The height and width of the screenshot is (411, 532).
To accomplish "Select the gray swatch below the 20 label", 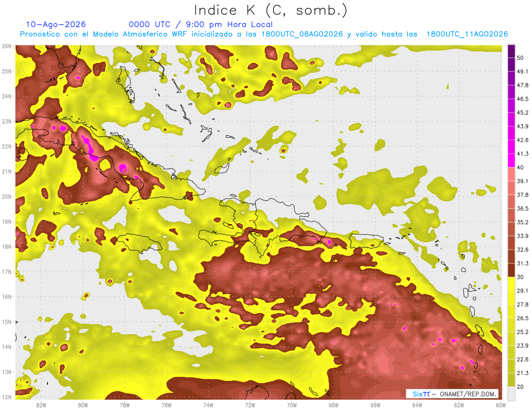I will pos(511,393).
